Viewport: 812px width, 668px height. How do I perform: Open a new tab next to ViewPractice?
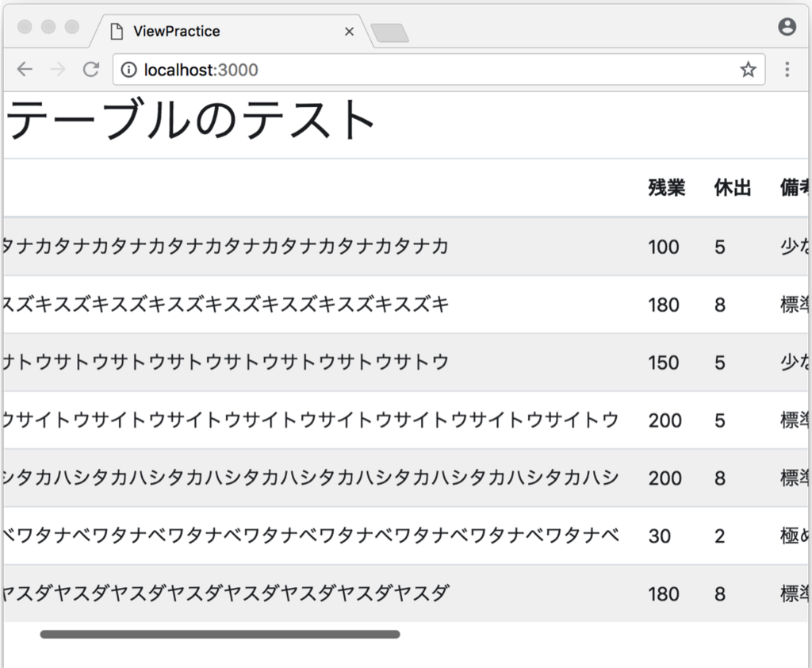[390, 31]
